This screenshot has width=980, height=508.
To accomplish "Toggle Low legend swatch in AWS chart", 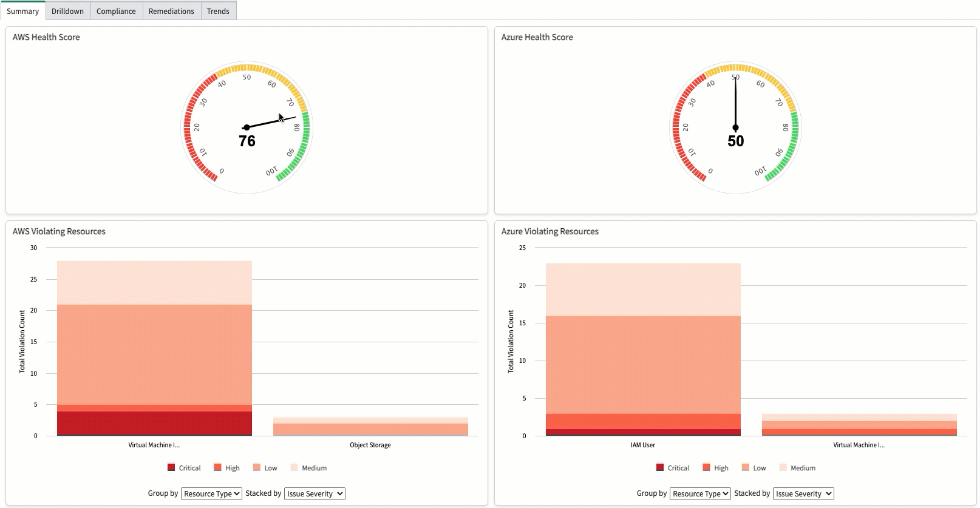I will point(257,467).
